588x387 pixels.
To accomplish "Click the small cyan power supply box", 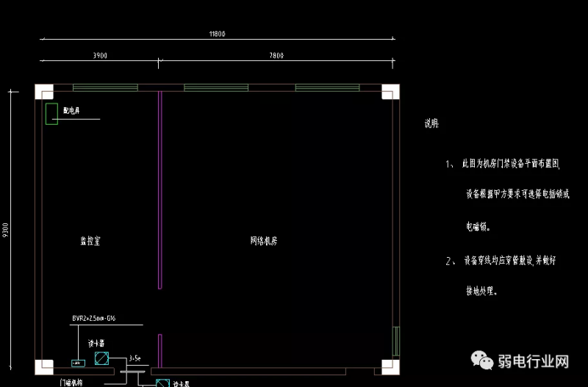I will click(x=77, y=363).
